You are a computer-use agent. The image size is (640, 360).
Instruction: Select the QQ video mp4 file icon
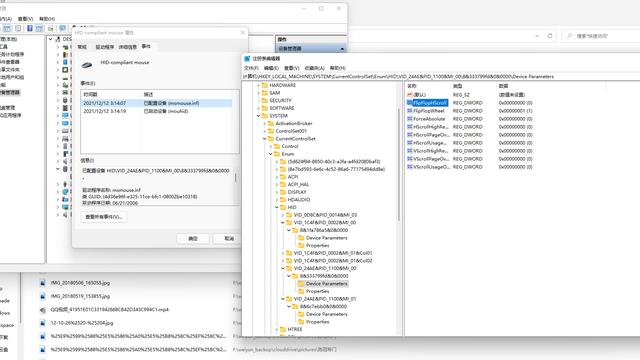42,310
